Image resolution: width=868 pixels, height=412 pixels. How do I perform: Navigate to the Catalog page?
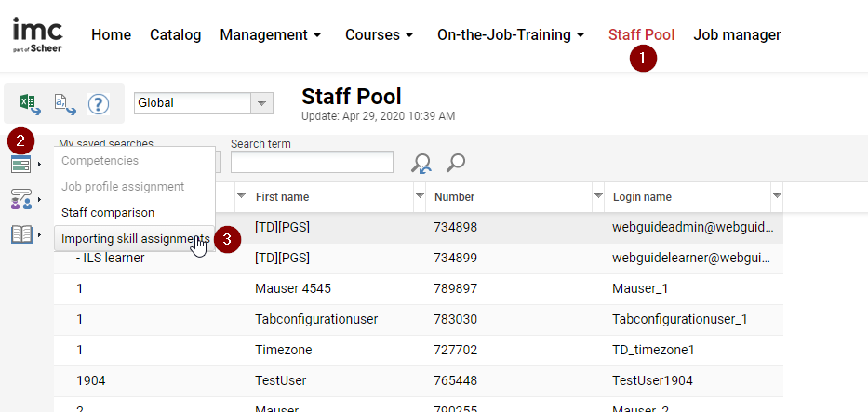tap(175, 35)
